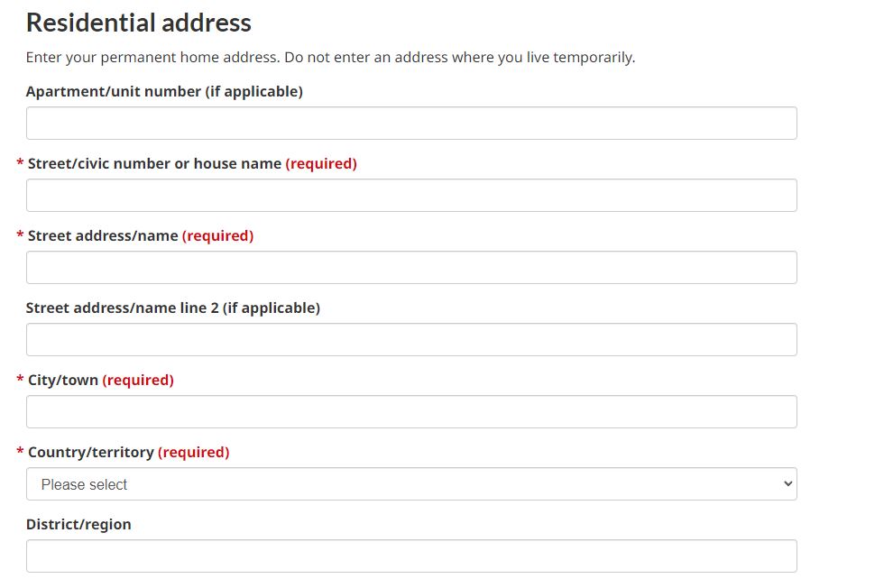Click the Street address/name text box

[x=411, y=268]
